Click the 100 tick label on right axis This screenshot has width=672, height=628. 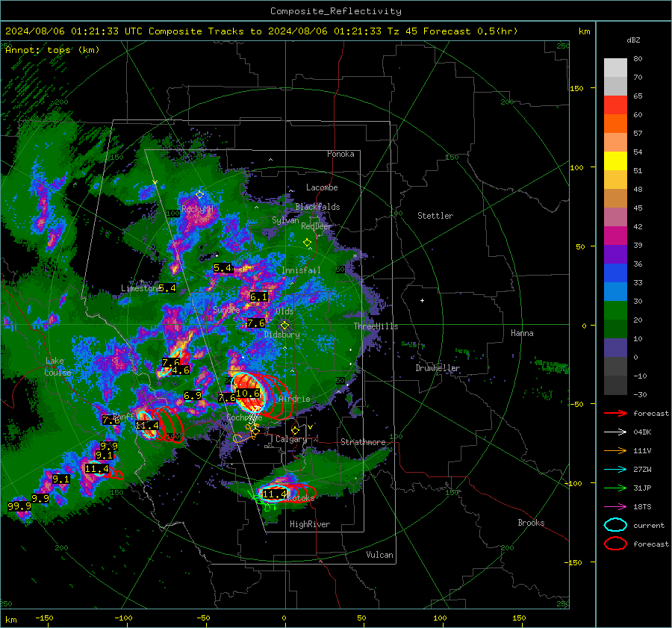[576, 167]
